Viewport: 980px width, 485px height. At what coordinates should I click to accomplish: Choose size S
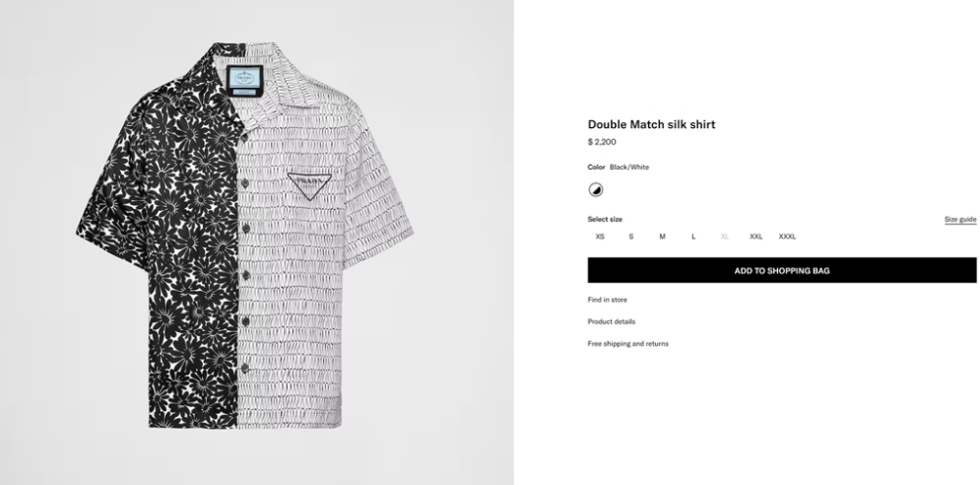pyautogui.click(x=631, y=237)
